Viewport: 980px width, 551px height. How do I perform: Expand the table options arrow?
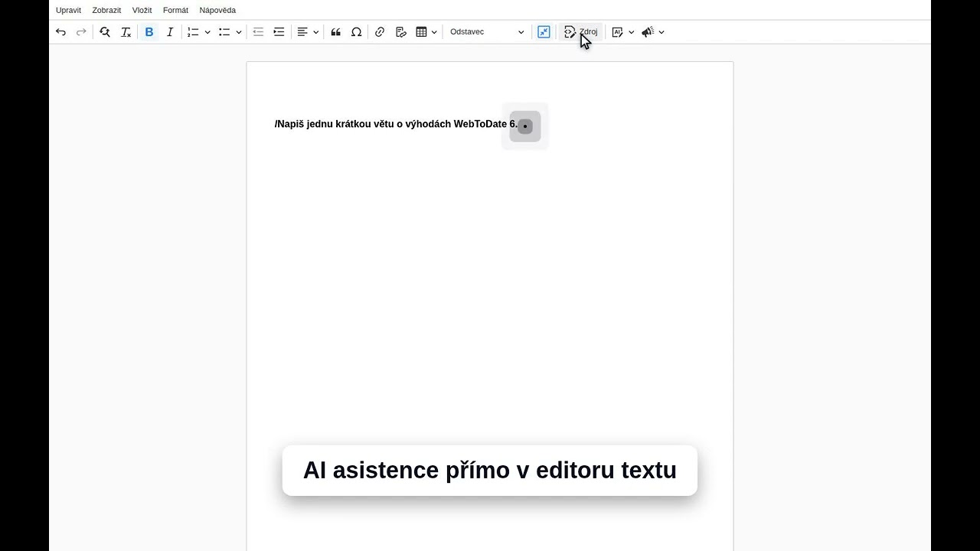(434, 32)
